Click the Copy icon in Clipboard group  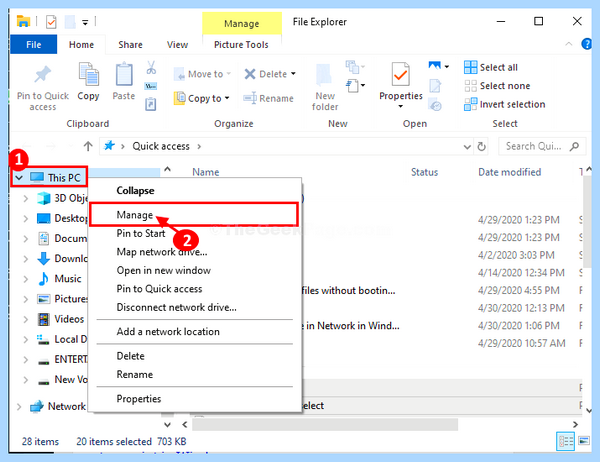(88, 74)
